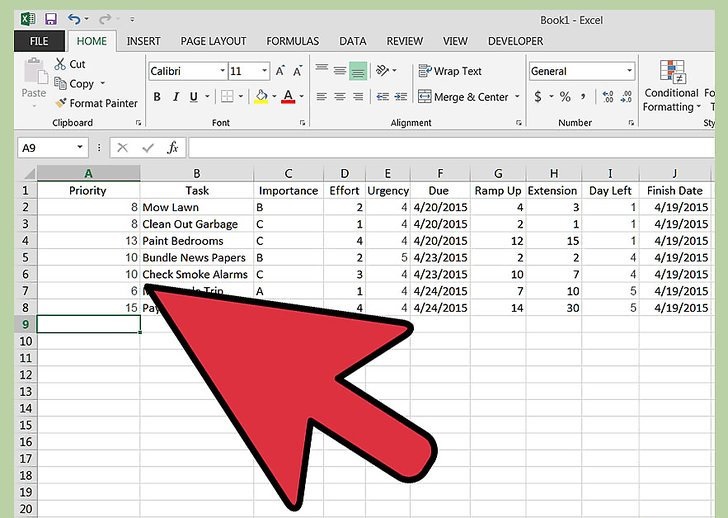Click Increase Indent icon
This screenshot has width=728, height=518.
[401, 97]
